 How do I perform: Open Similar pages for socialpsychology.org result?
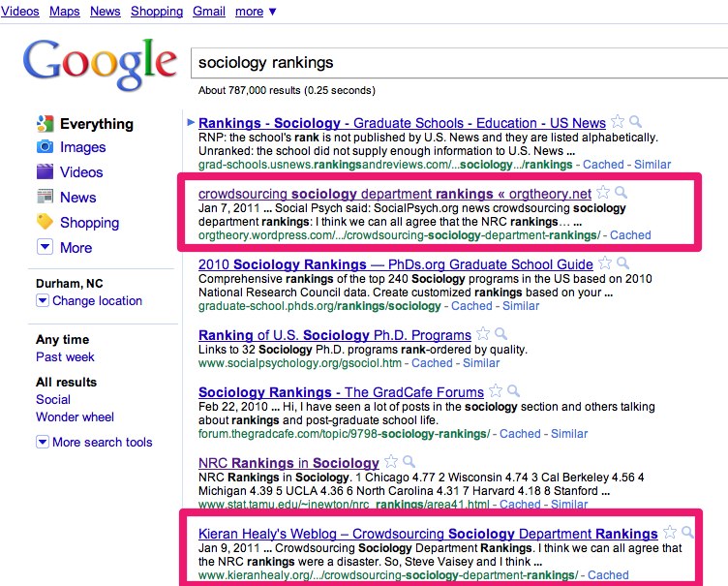[x=481, y=363]
